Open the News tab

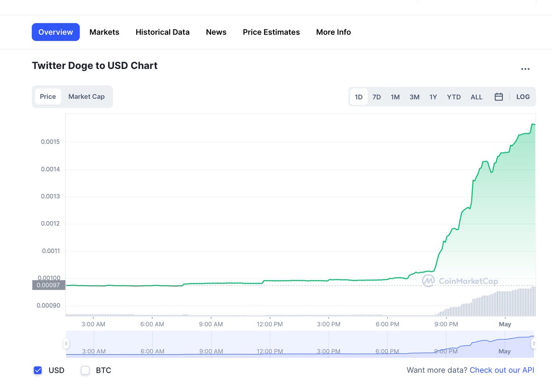[216, 32]
